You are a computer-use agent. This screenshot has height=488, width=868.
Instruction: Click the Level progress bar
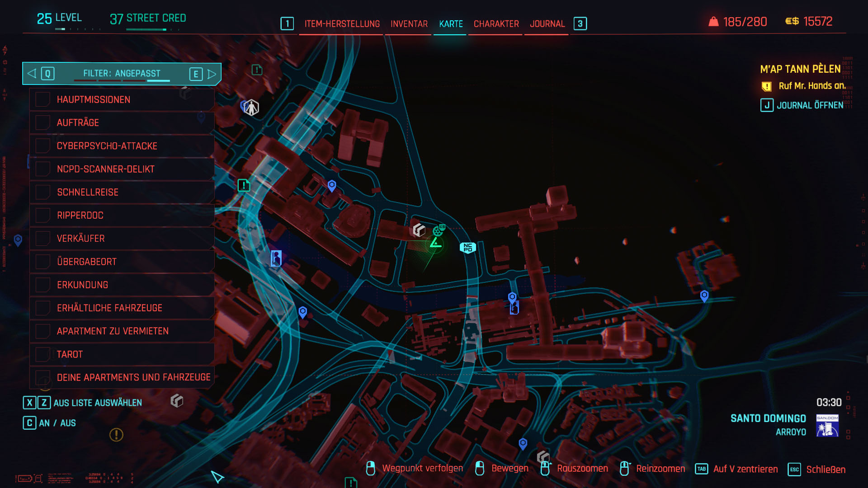pos(77,29)
